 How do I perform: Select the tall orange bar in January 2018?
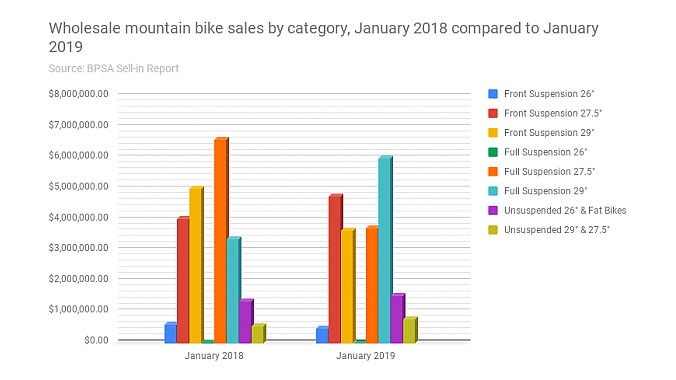pyautogui.click(x=221, y=241)
